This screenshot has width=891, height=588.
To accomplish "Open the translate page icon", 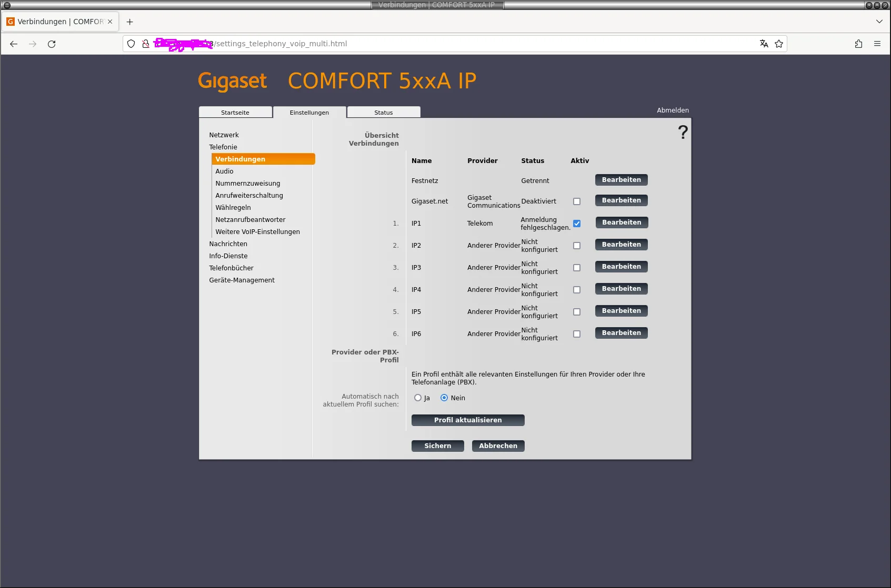I will [764, 44].
